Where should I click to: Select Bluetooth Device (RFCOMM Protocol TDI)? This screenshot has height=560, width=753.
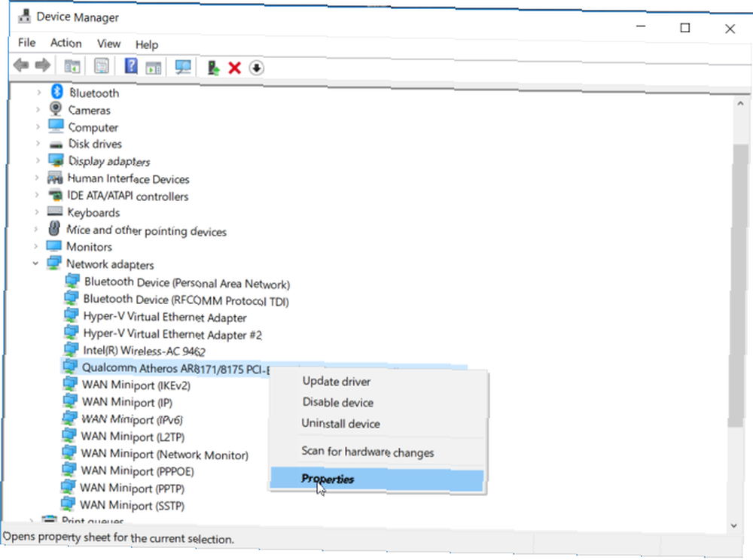(186, 300)
